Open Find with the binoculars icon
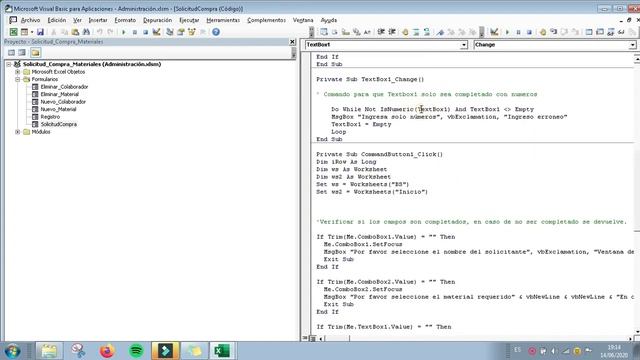 (x=86, y=32)
